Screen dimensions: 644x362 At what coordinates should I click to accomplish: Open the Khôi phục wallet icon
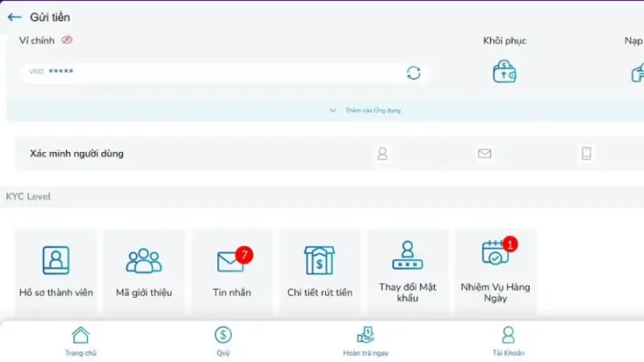click(x=505, y=72)
